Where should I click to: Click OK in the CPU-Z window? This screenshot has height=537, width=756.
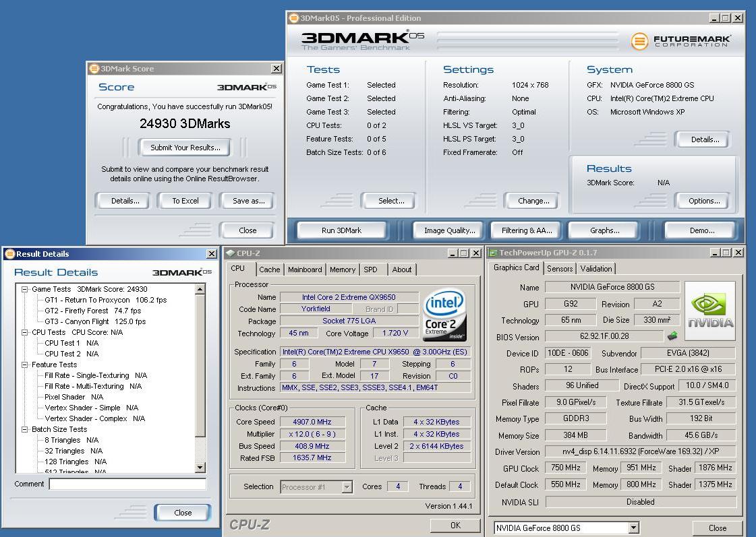tap(455, 525)
